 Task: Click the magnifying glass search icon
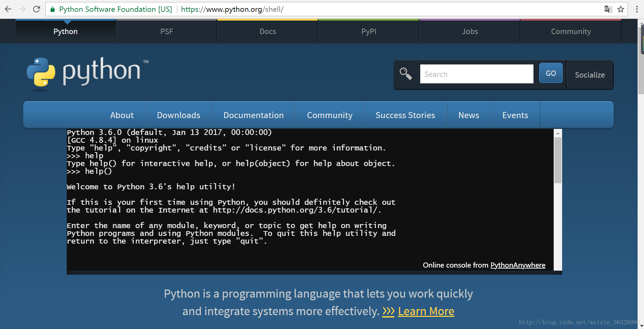[406, 74]
